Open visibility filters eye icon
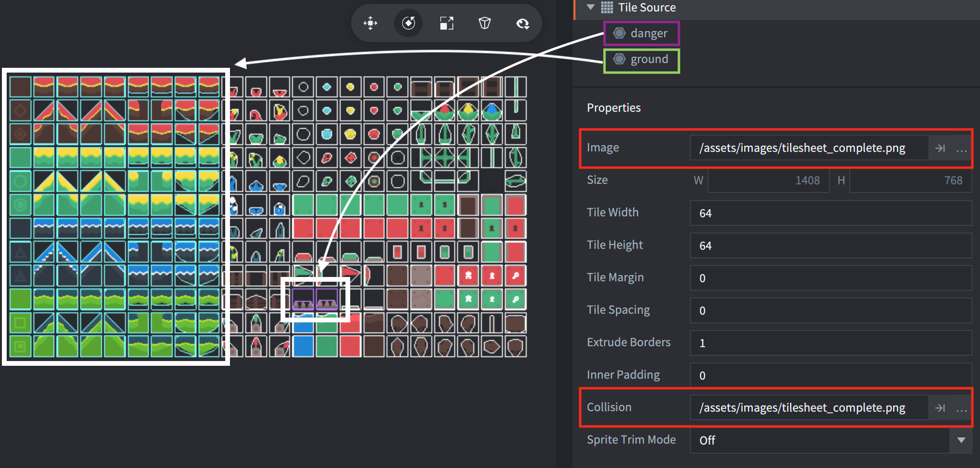This screenshot has width=980, height=468. [x=523, y=23]
